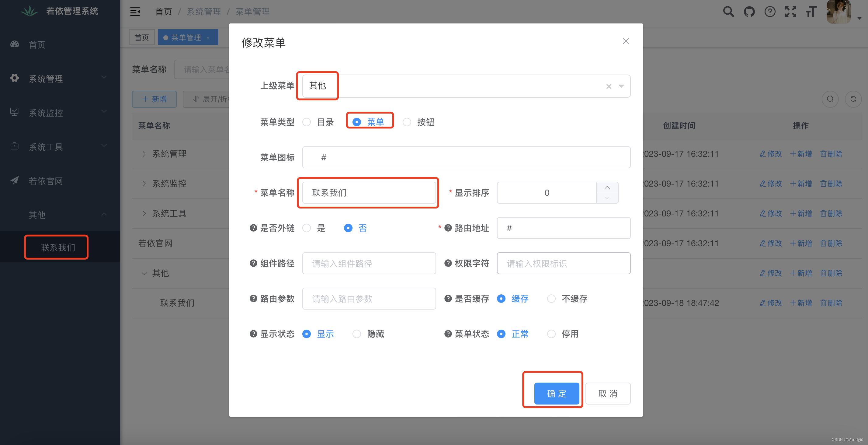Select 正常 menu status

[513, 334]
